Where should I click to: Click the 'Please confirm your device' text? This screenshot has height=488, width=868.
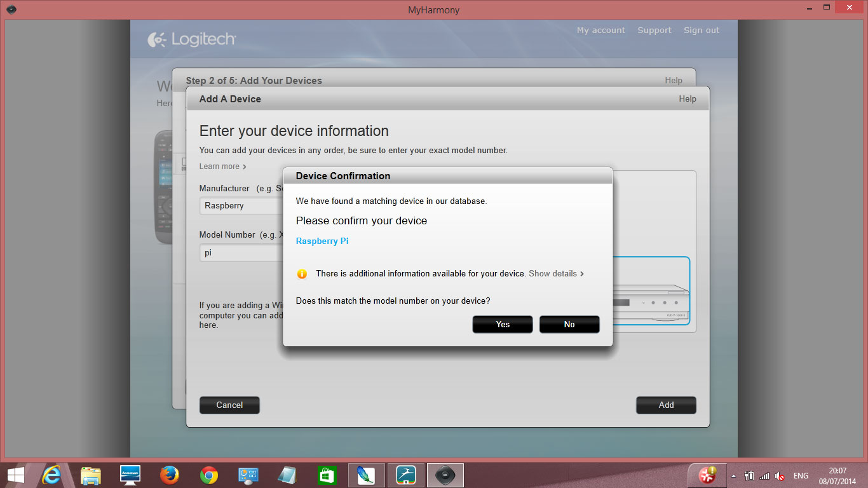362,220
